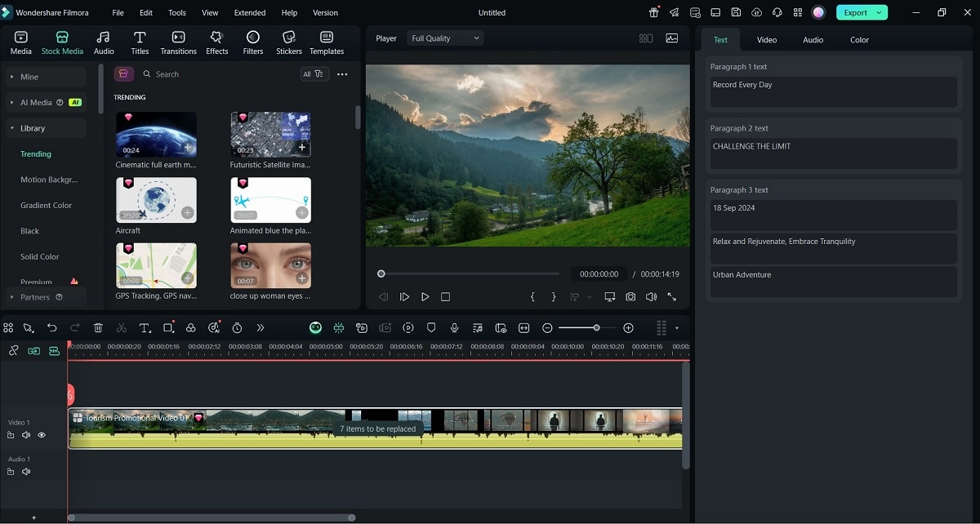Viewport: 980px width, 524px height.
Task: Select the text tool in timeline toolbar
Action: click(145, 327)
